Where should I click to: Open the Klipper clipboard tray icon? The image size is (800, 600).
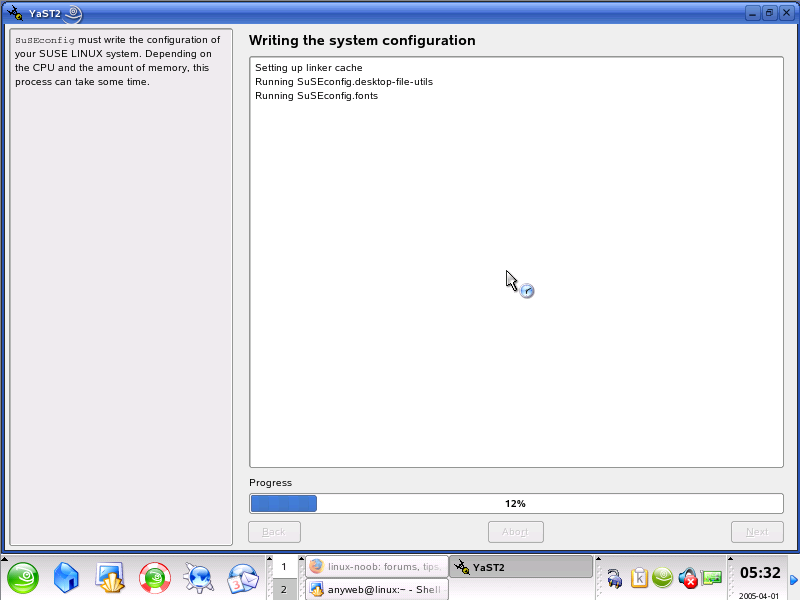(x=639, y=578)
